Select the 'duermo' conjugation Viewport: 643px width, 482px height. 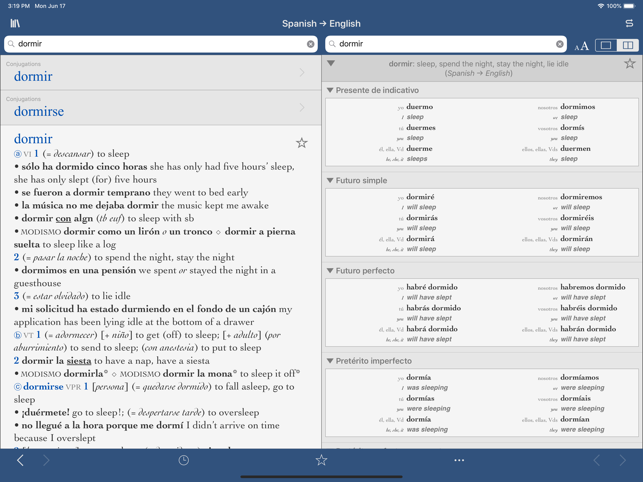(420, 107)
